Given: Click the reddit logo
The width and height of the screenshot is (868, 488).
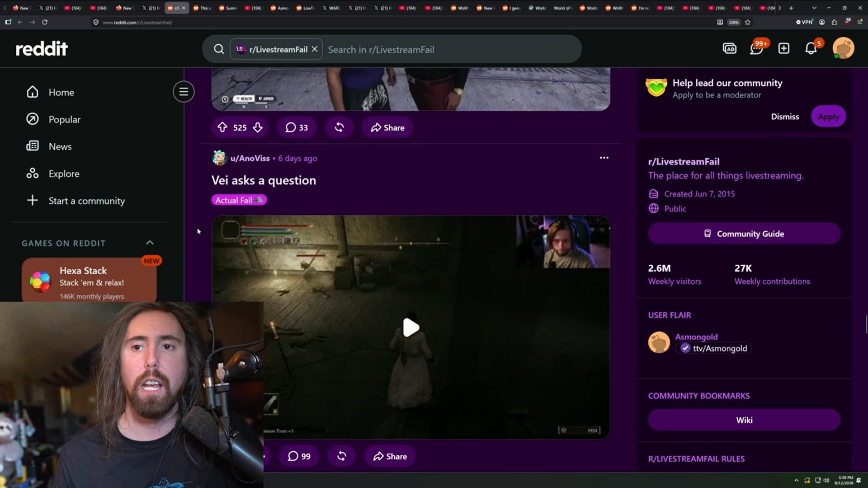Looking at the screenshot, I should [x=42, y=49].
